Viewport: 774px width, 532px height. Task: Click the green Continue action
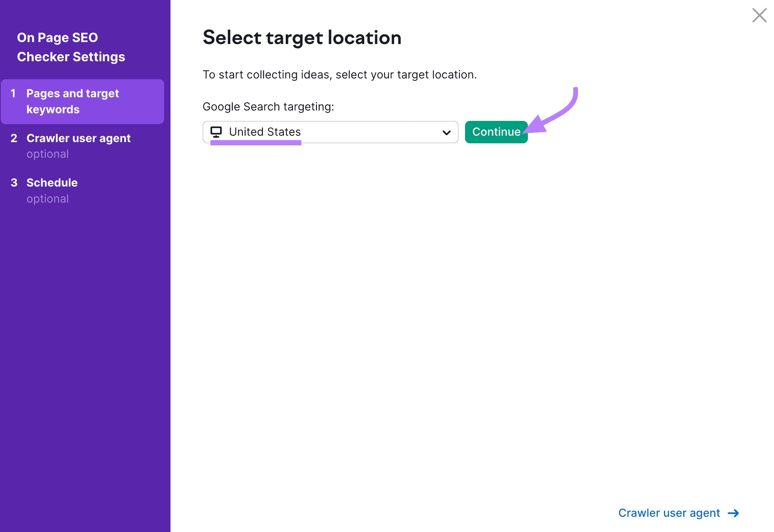496,132
